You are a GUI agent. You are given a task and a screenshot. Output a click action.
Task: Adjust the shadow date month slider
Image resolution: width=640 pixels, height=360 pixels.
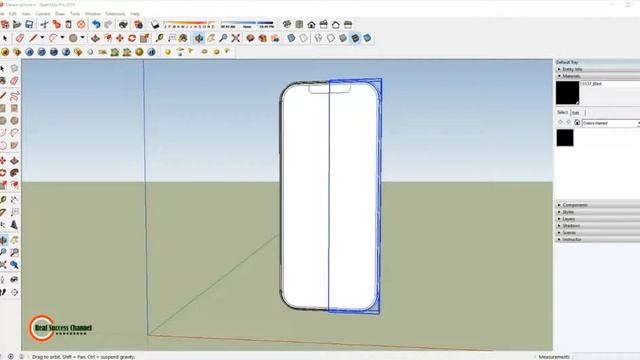tap(189, 24)
